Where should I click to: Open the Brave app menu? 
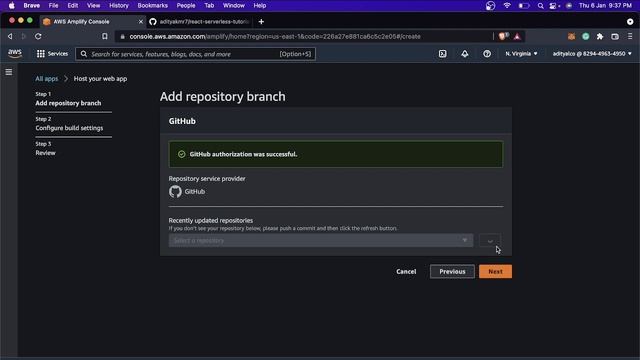click(x=31, y=6)
